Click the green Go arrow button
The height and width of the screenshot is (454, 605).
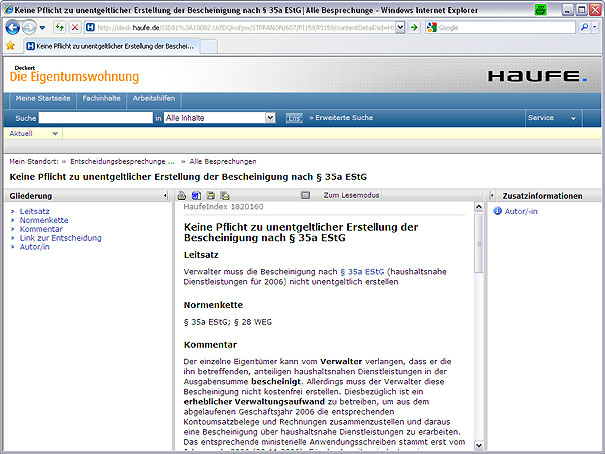414,27
